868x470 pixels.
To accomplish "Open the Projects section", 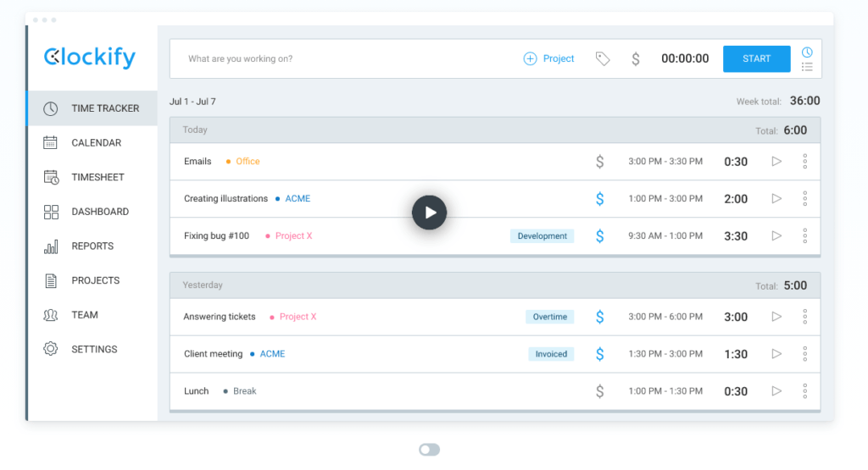I will click(x=92, y=280).
